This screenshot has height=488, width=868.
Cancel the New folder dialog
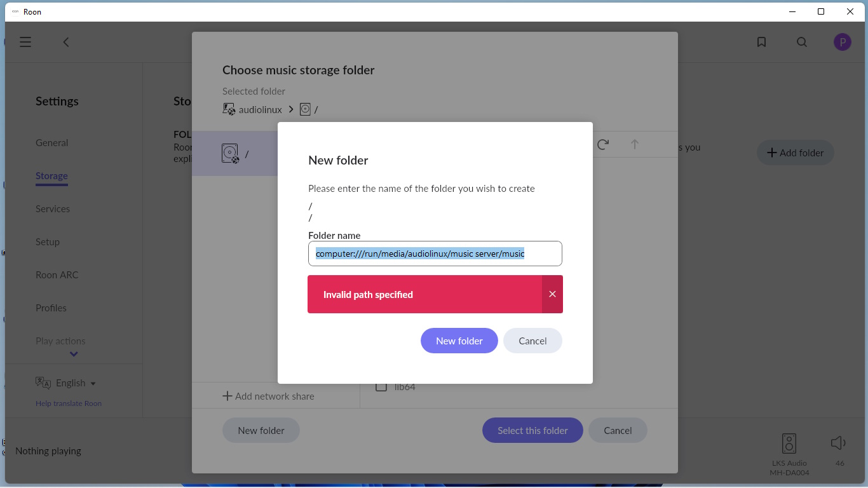coord(532,341)
